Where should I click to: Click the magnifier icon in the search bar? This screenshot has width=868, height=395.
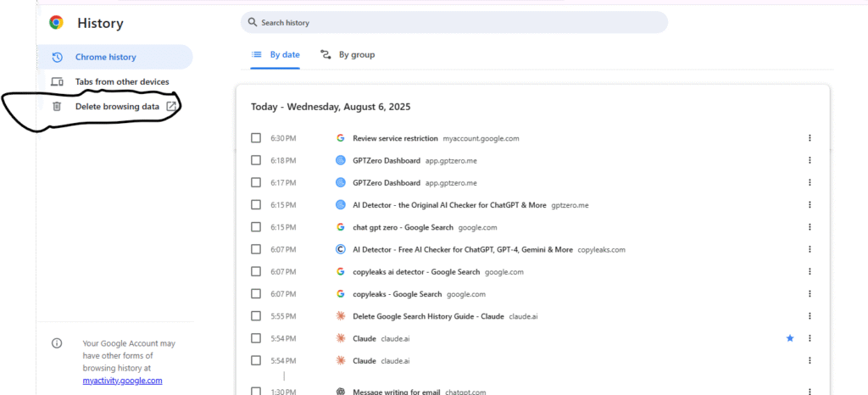click(253, 23)
